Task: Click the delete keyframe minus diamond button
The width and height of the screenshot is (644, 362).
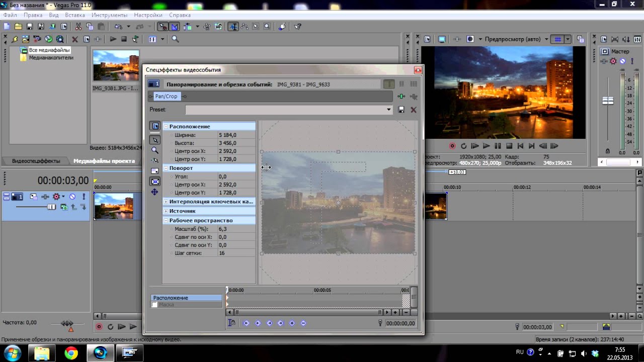Action: (x=303, y=323)
